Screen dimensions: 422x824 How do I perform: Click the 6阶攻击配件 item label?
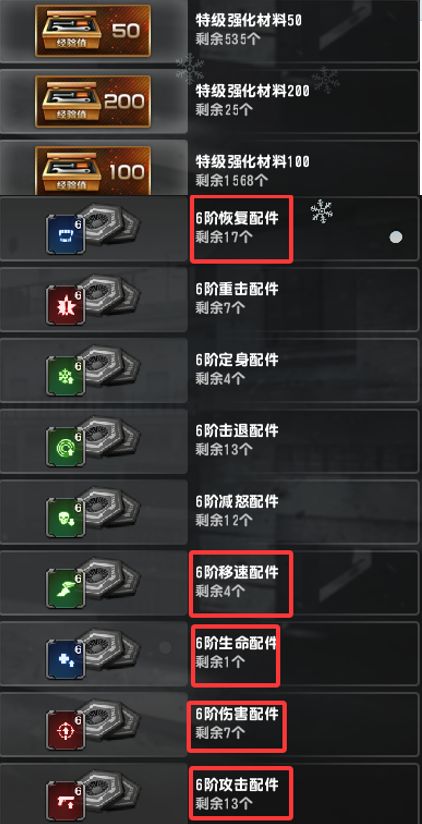(236, 786)
